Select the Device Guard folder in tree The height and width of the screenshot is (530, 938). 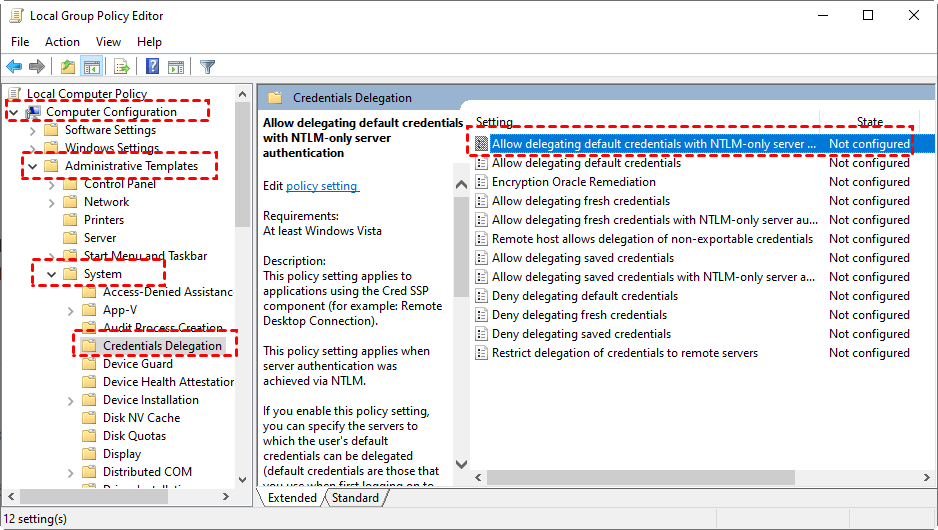[137, 364]
